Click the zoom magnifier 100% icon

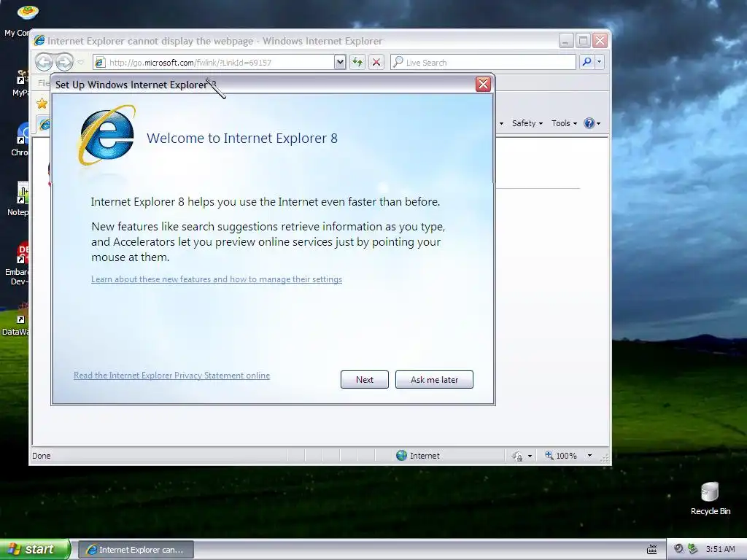pyautogui.click(x=549, y=455)
